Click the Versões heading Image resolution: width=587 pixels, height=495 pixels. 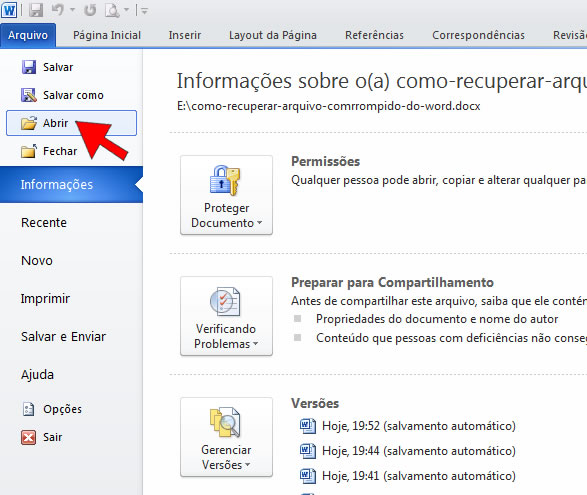click(315, 403)
